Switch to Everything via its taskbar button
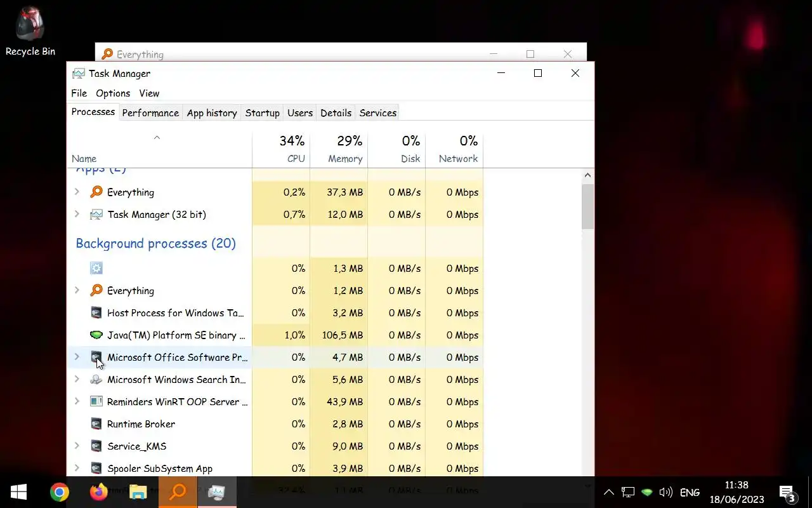 point(178,492)
